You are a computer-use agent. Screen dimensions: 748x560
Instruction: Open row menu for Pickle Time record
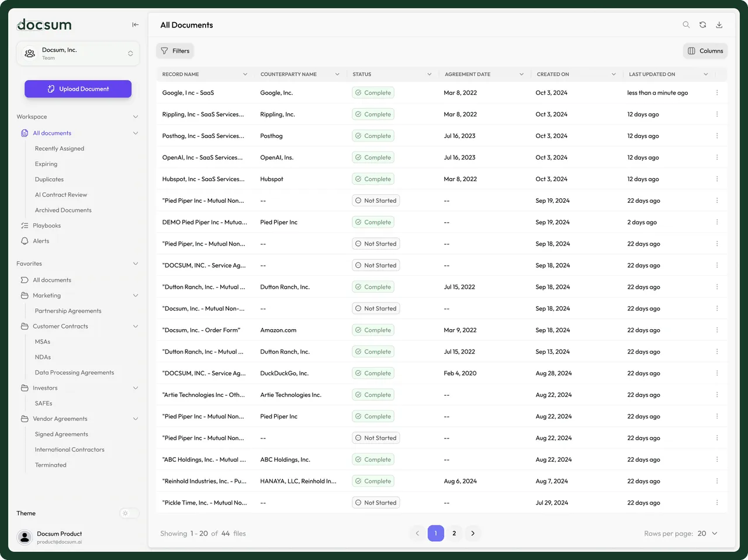click(717, 503)
